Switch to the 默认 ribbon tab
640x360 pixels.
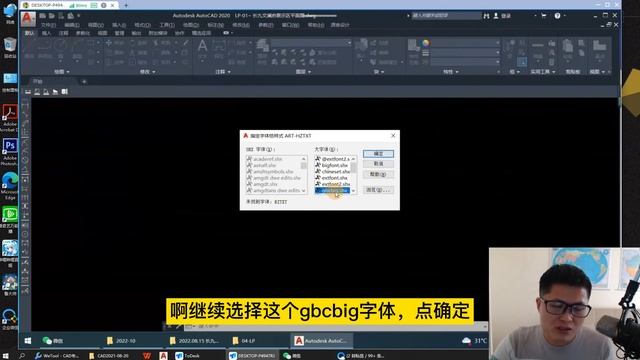point(29,33)
